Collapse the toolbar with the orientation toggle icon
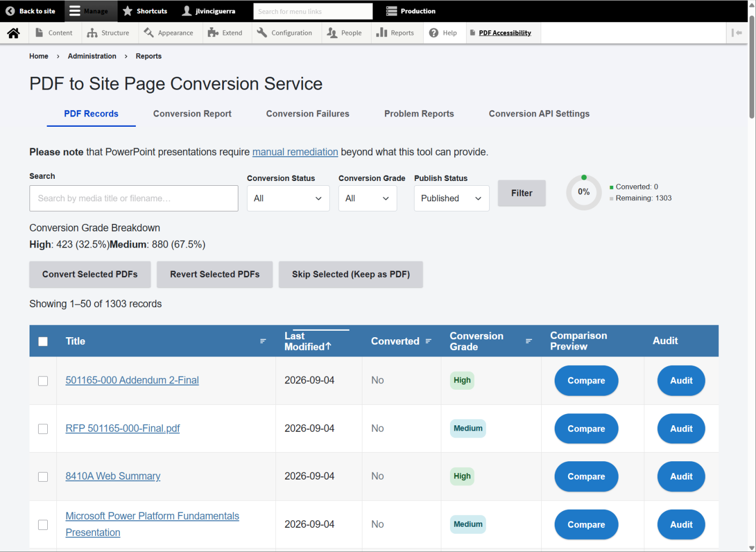The width and height of the screenshot is (756, 552). (737, 33)
